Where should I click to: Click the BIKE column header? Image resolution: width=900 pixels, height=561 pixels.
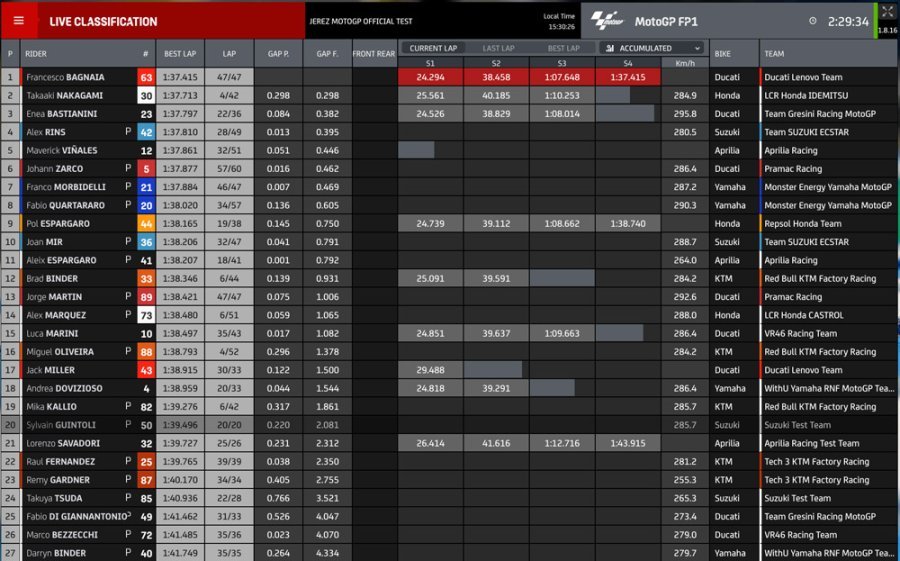click(x=723, y=54)
